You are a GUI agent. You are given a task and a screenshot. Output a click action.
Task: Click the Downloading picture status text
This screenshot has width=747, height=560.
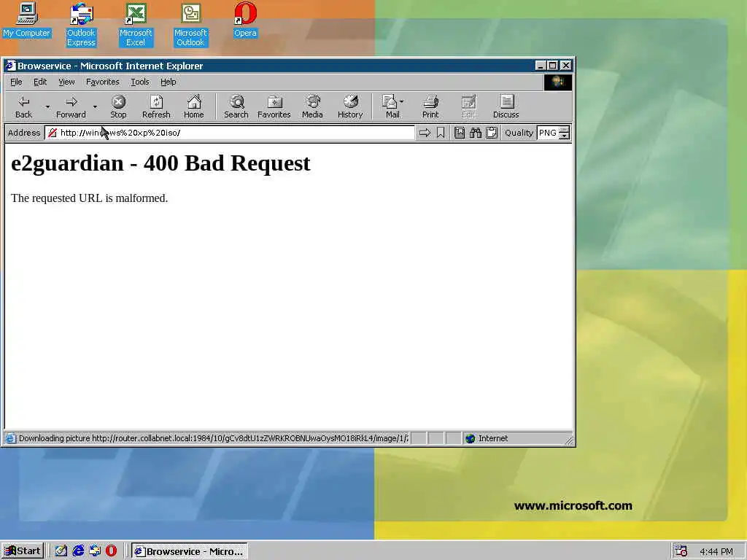[214, 438]
